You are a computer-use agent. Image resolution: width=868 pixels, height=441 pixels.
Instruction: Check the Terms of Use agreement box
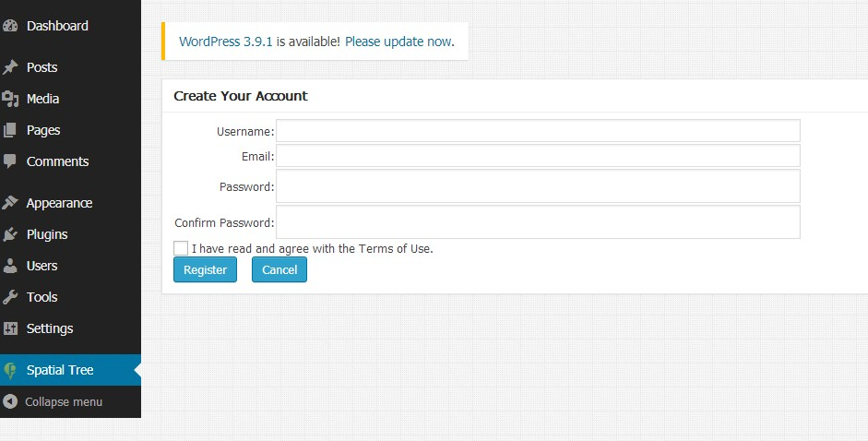181,248
